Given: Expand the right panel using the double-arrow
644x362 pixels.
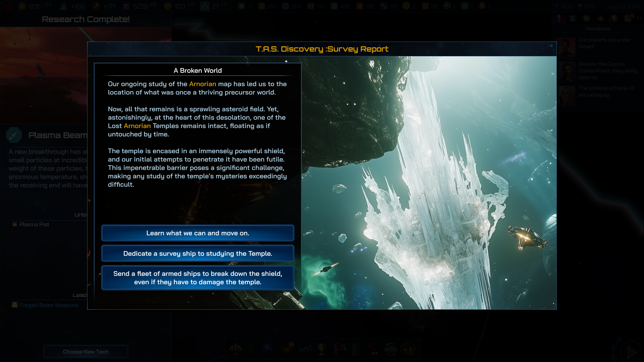Looking at the screenshot, I should tap(639, 18).
